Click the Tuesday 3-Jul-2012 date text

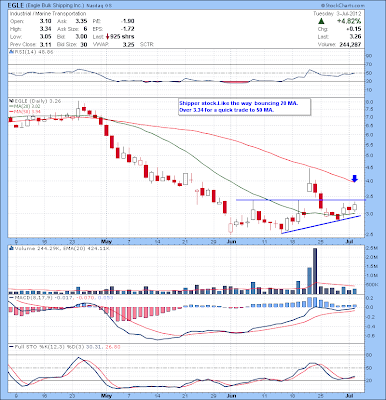pyautogui.click(x=337, y=14)
